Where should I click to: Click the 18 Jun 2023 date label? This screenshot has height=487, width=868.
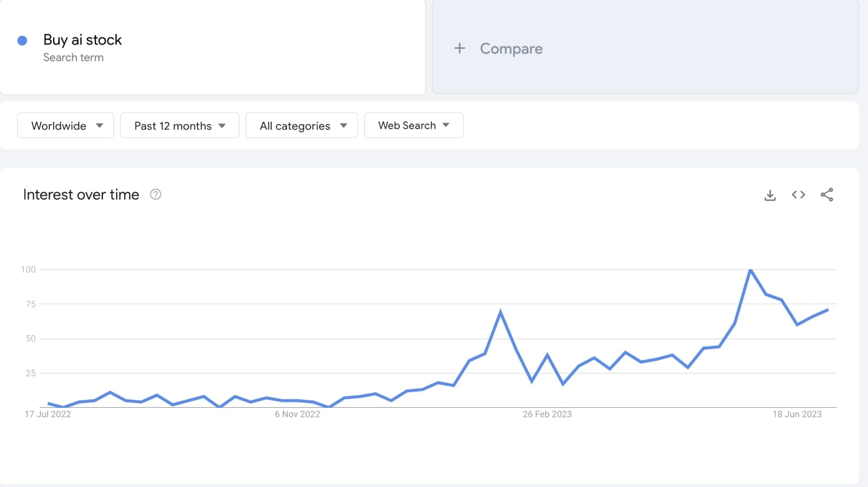click(x=797, y=414)
